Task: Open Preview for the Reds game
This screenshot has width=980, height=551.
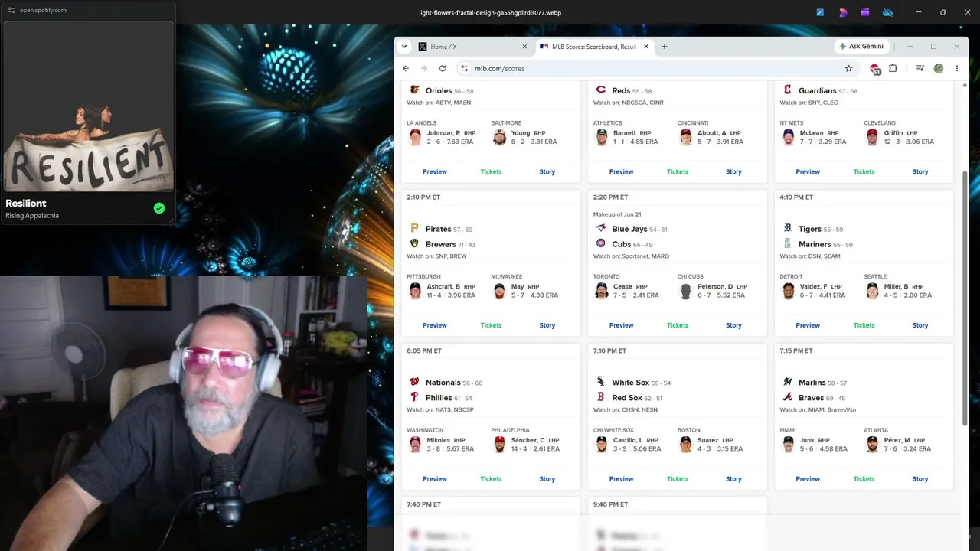Action: [x=621, y=171]
